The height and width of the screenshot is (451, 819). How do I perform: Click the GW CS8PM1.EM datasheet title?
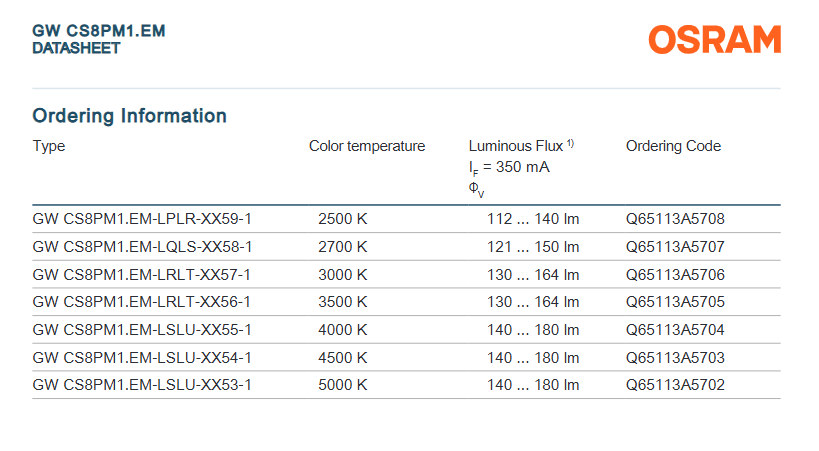[x=99, y=31]
